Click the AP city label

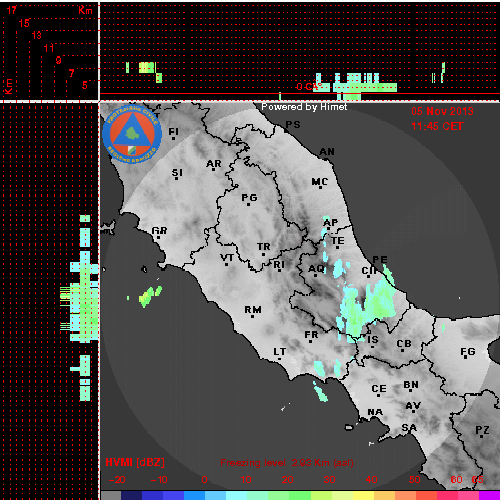(x=331, y=223)
